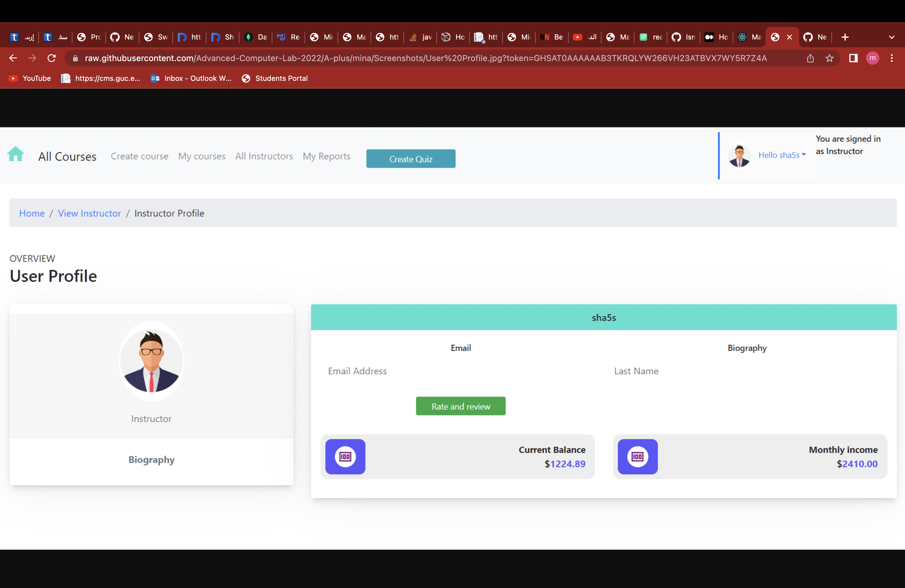Switch to the React tab icon
Image resolution: width=905 pixels, height=588 pixels.
coord(742,37)
